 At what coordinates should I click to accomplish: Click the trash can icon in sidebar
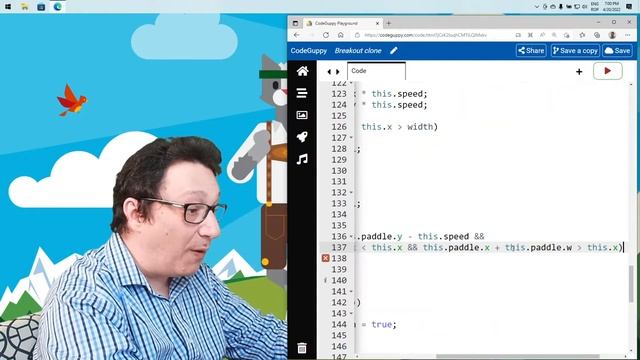point(302,348)
